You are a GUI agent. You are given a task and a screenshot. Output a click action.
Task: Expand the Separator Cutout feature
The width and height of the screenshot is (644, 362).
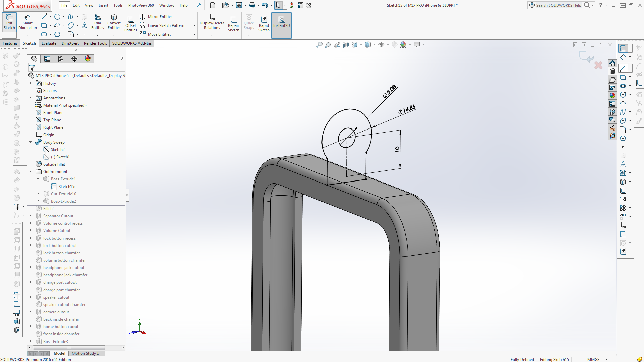coord(31,216)
